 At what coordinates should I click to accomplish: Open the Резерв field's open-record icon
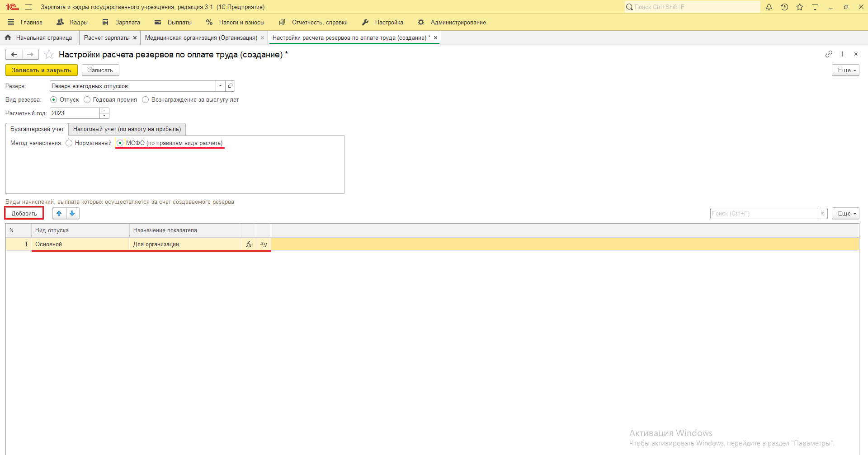(x=230, y=86)
